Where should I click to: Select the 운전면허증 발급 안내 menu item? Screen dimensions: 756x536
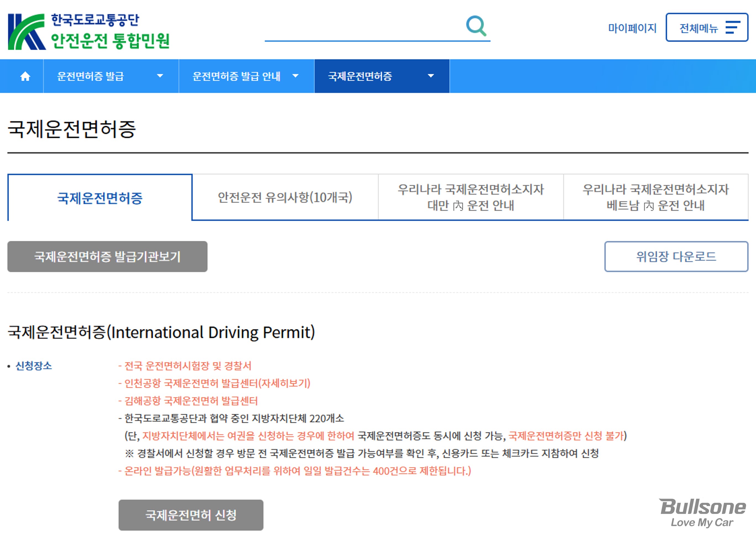coord(236,76)
